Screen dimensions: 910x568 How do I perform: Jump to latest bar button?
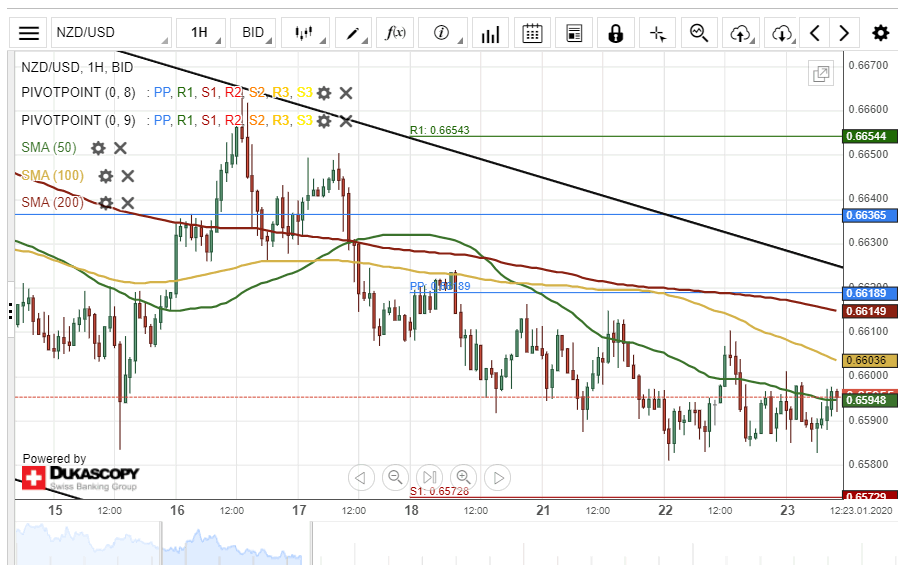429,477
